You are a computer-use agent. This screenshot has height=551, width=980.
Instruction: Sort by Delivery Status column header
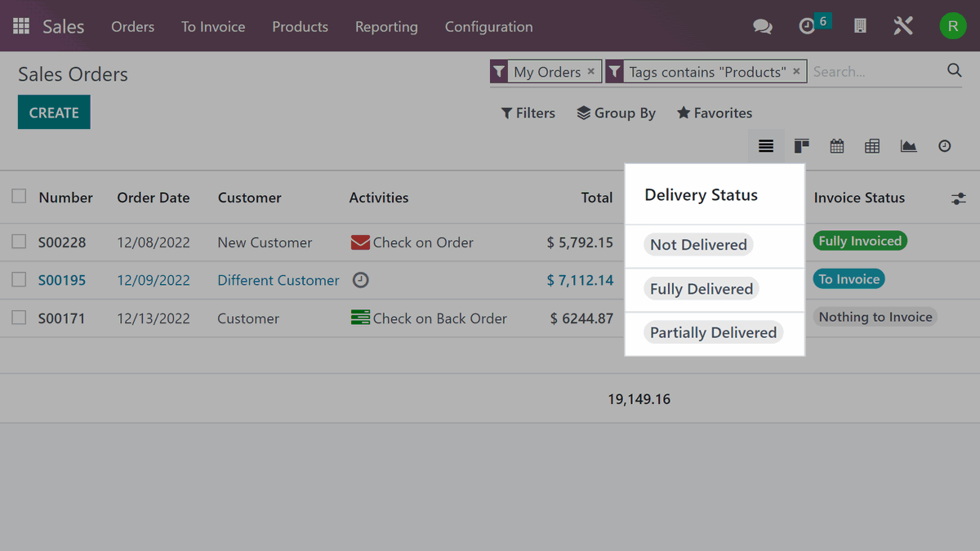[x=701, y=195]
